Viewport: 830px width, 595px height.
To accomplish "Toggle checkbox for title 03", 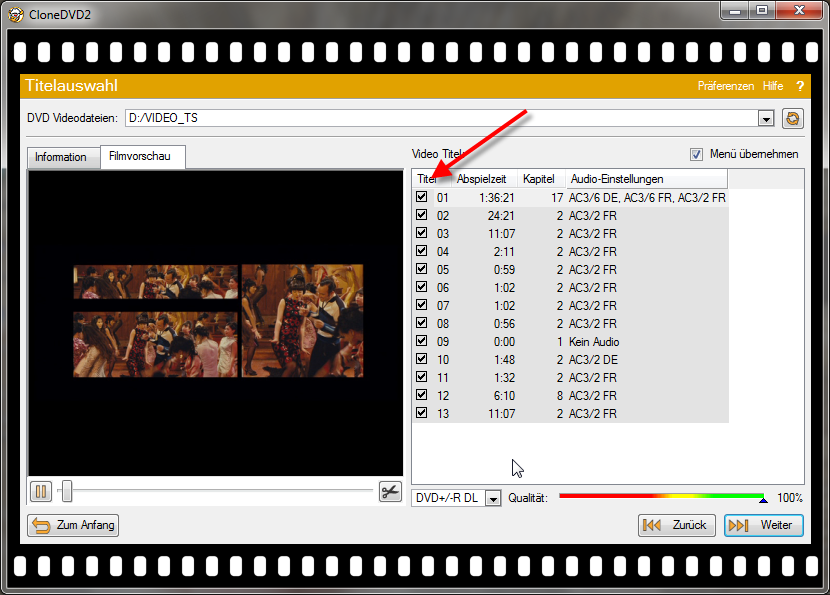I will click(x=421, y=233).
